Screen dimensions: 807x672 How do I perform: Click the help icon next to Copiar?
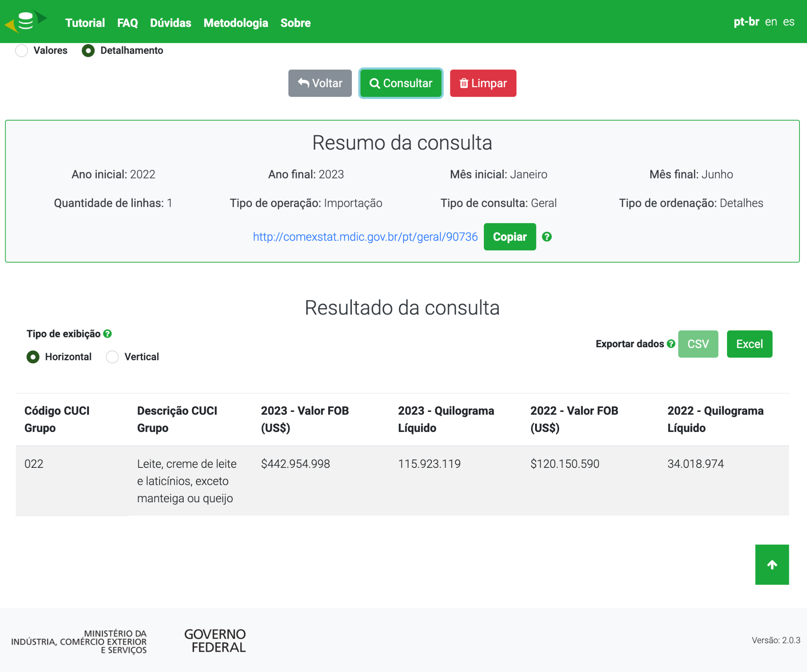547,237
